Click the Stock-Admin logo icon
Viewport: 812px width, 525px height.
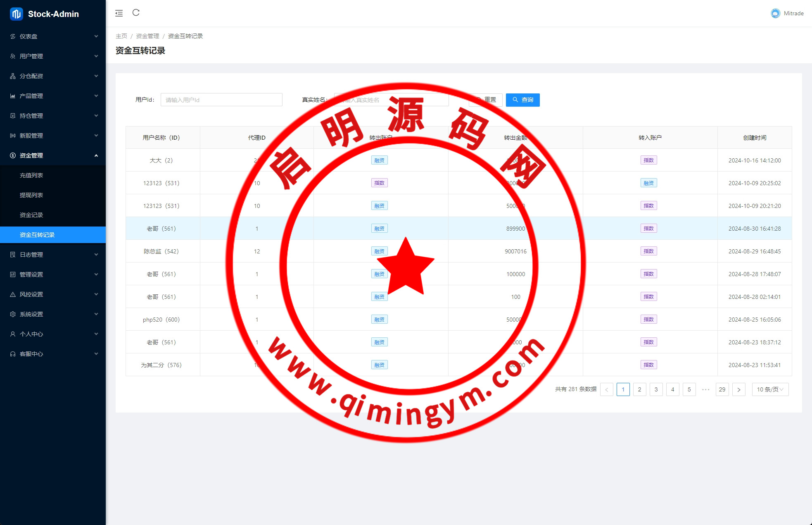point(16,14)
